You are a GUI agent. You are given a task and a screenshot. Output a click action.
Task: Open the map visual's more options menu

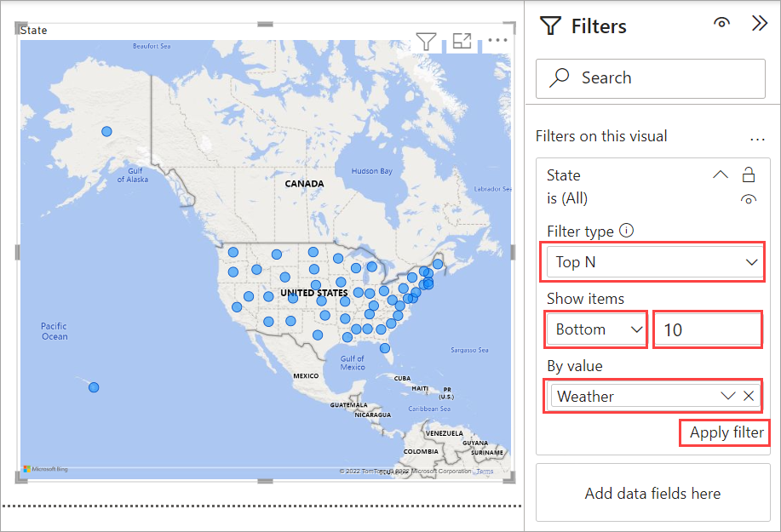point(497,40)
